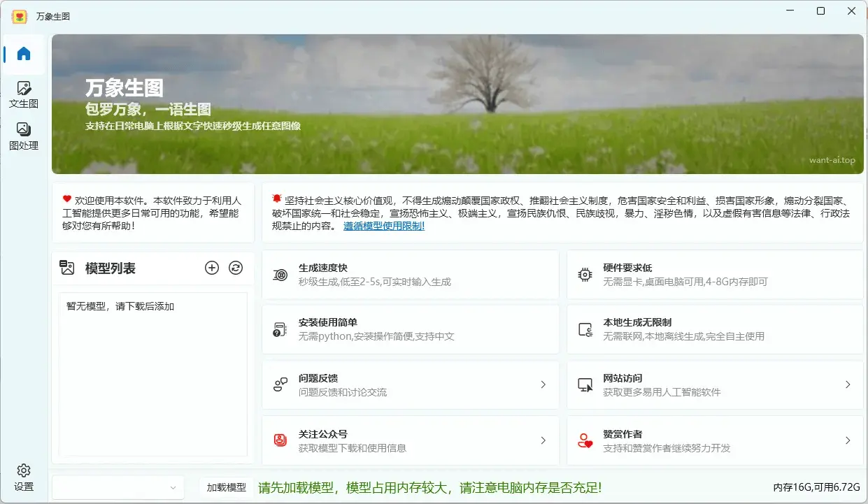Open the 文生图 text-to-image page
Viewport: 868px width, 504px height.
click(x=24, y=94)
